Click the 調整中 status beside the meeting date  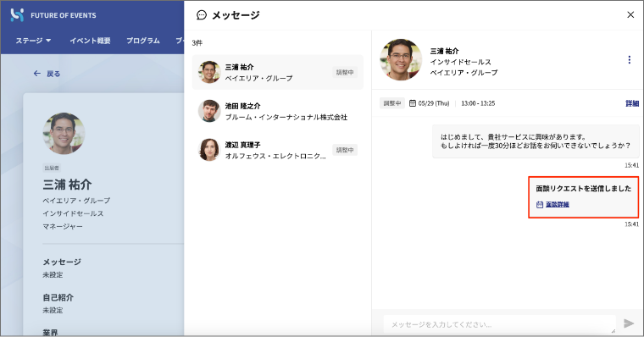[x=392, y=103]
